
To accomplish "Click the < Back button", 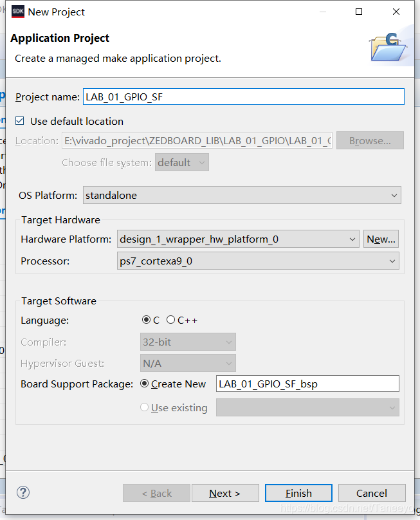I will (x=156, y=493).
